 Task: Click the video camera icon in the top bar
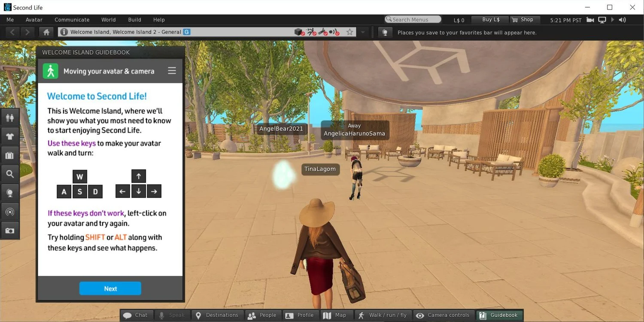(x=590, y=20)
